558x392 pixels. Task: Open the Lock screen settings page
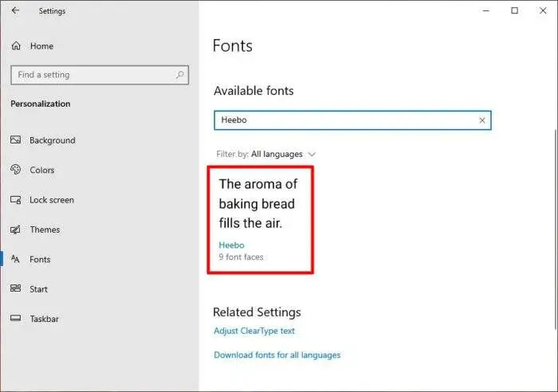[52, 200]
